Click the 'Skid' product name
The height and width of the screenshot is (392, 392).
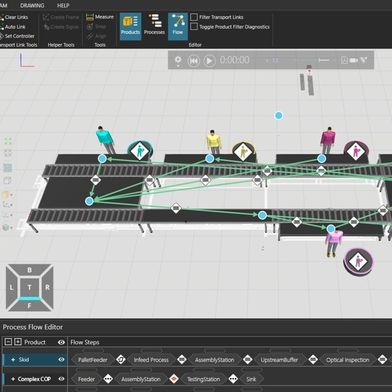click(x=24, y=360)
